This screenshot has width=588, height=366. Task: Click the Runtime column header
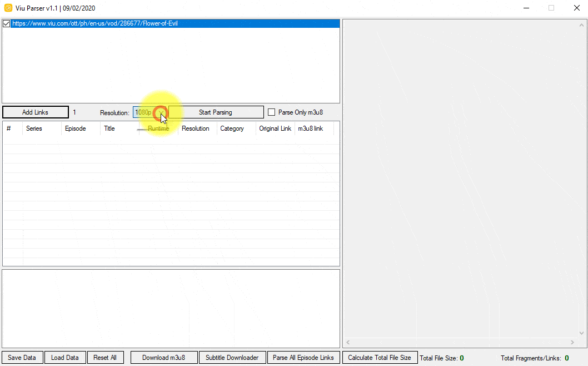point(158,128)
